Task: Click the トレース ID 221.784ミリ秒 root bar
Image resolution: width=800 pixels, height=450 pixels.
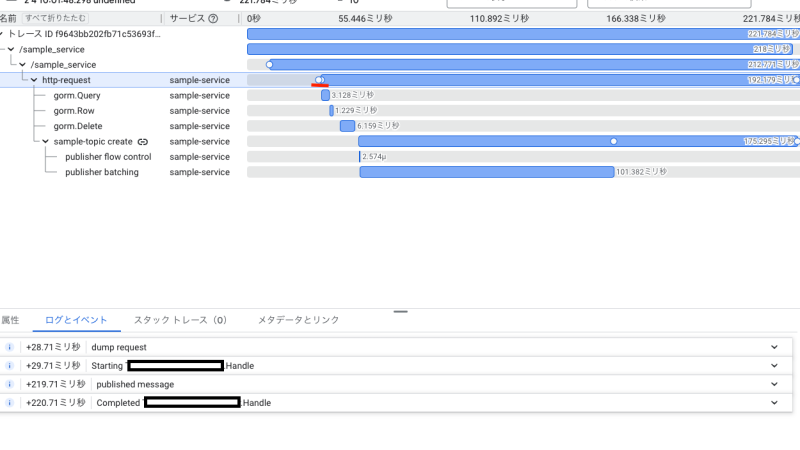Action: tap(523, 34)
